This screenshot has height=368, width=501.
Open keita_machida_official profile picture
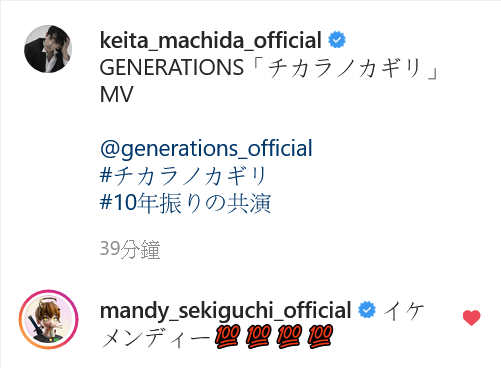[48, 49]
